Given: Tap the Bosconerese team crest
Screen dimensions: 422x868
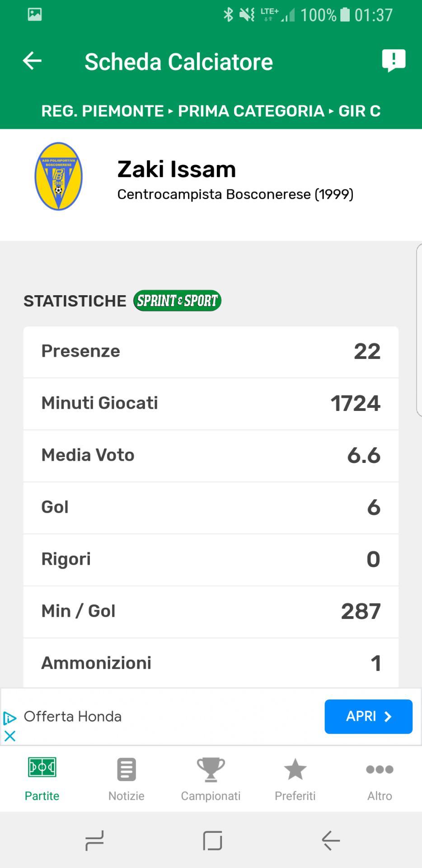Looking at the screenshot, I should coord(59,177).
